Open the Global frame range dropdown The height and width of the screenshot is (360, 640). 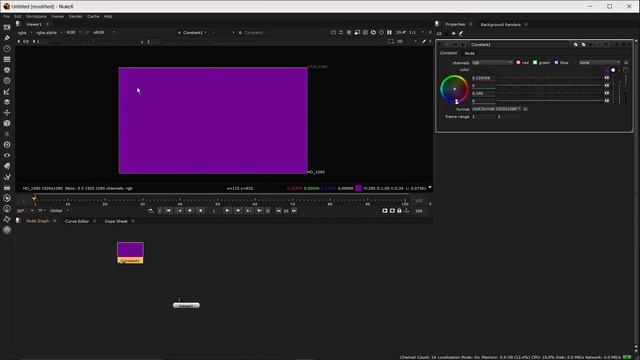[x=60, y=211]
